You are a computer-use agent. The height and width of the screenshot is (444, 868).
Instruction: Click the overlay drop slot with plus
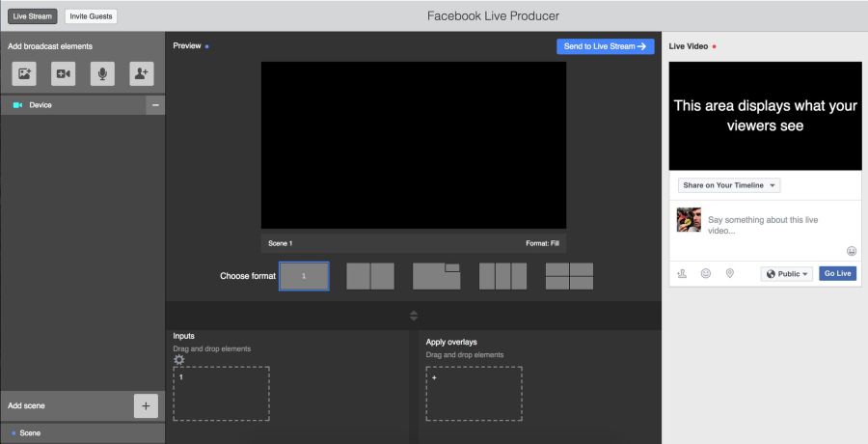474,394
